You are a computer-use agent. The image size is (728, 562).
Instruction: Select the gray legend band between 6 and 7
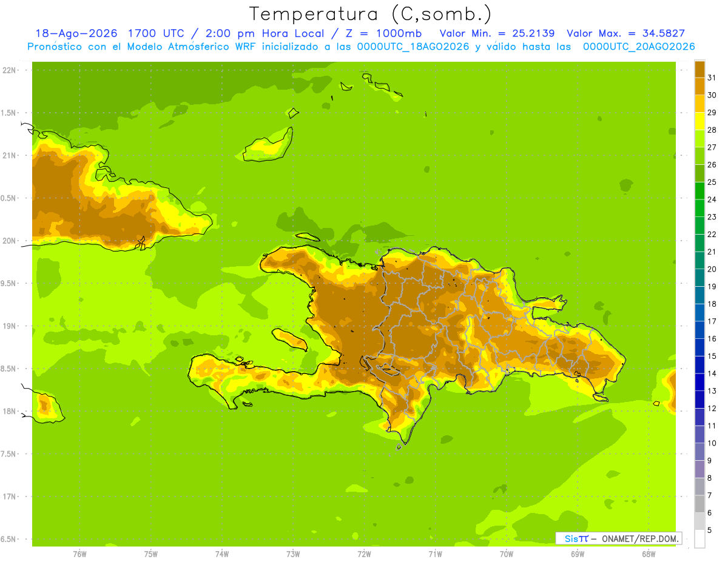click(x=699, y=504)
